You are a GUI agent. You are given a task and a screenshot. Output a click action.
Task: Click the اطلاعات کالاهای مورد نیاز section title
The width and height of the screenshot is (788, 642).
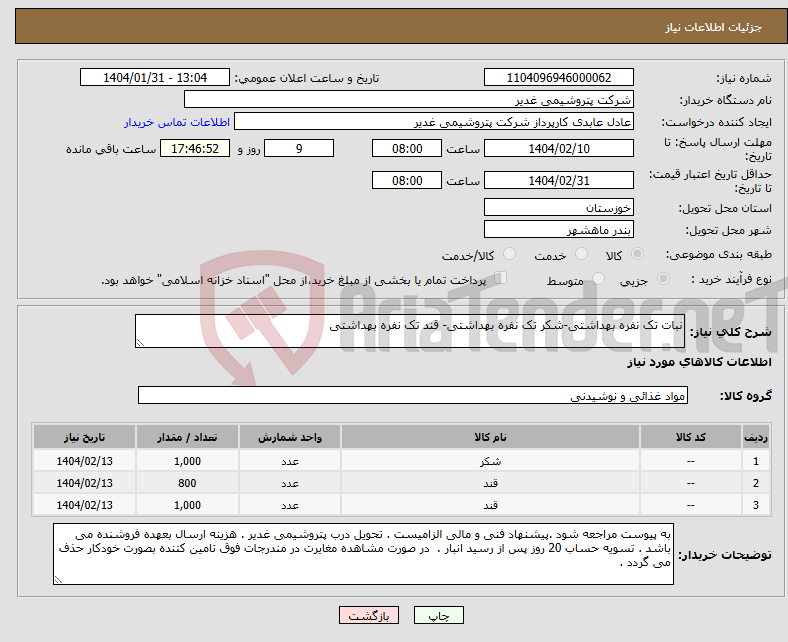(699, 362)
